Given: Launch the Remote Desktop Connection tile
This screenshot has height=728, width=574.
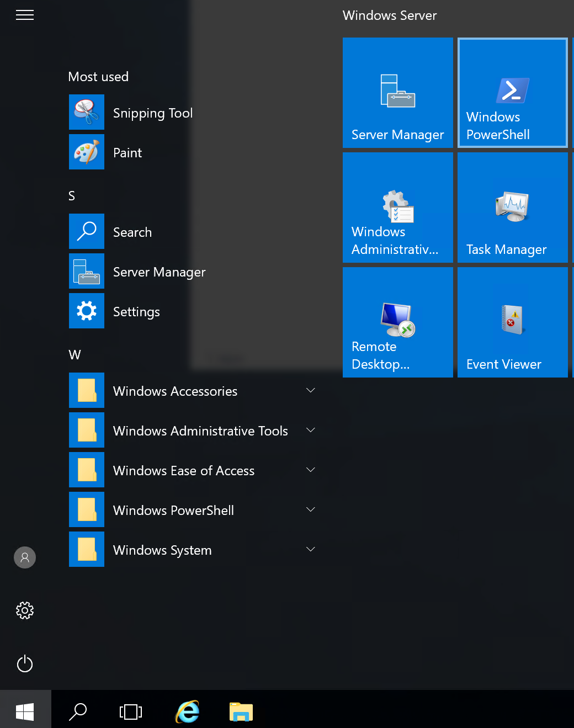Looking at the screenshot, I should [397, 322].
